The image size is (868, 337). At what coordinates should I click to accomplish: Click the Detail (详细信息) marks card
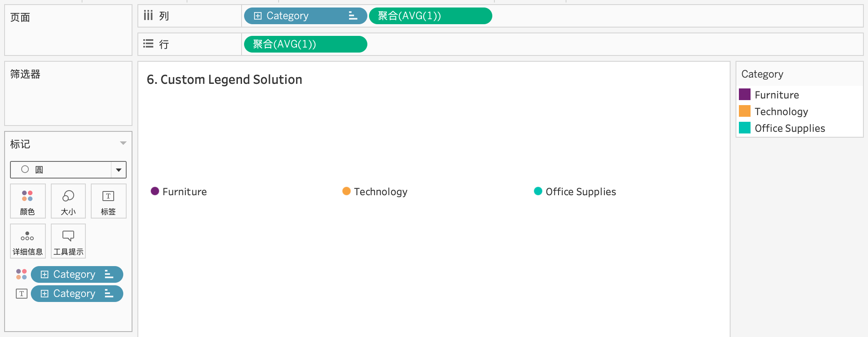tap(27, 241)
